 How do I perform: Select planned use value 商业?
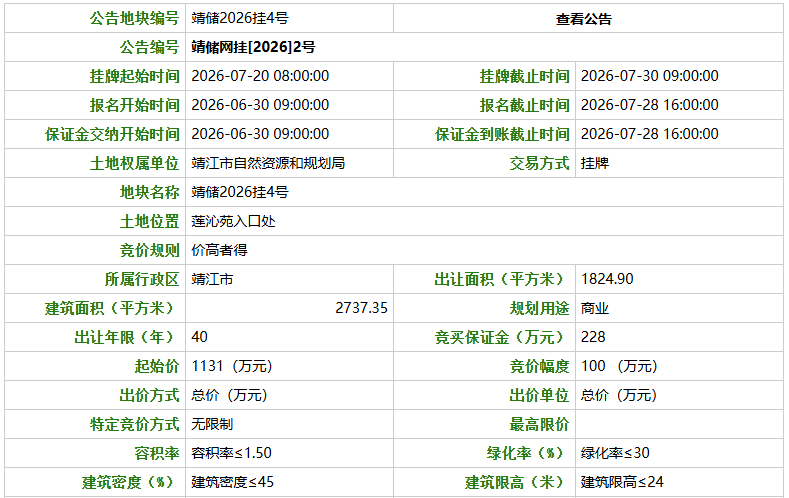coord(595,308)
